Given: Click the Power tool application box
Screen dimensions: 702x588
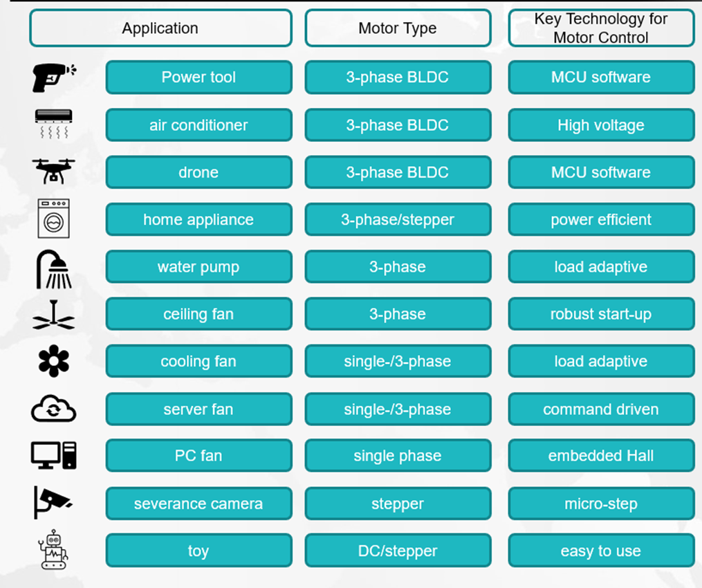Looking at the screenshot, I should coord(198,77).
